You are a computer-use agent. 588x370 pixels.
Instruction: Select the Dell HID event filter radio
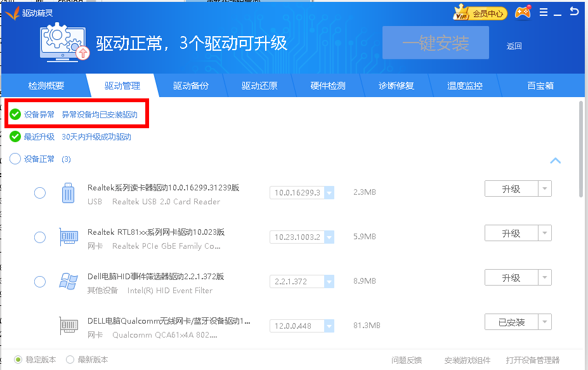pyautogui.click(x=40, y=281)
